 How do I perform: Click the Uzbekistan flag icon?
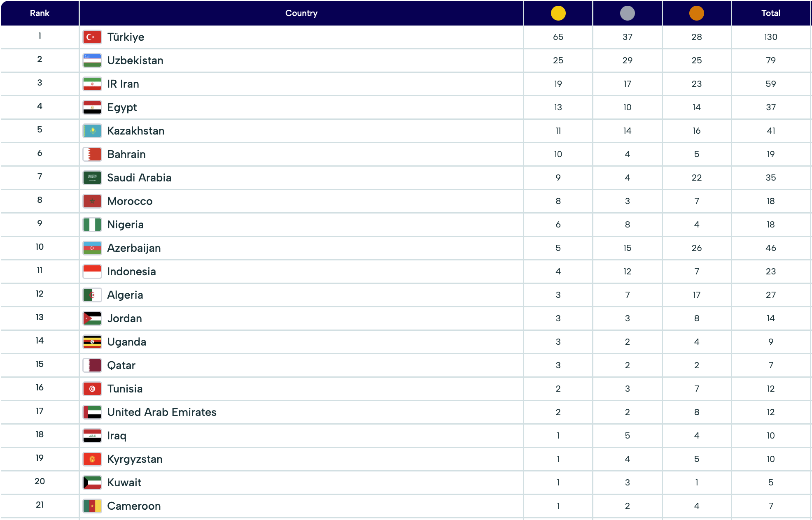[x=92, y=60]
